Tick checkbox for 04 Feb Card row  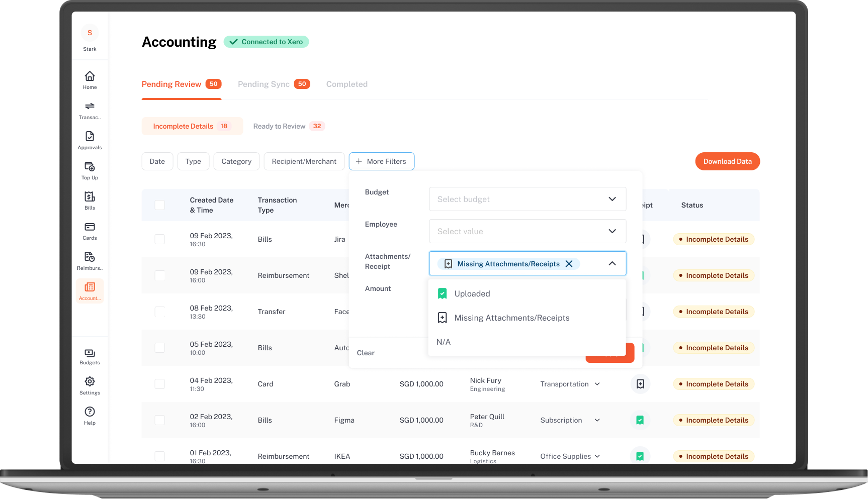(x=159, y=384)
